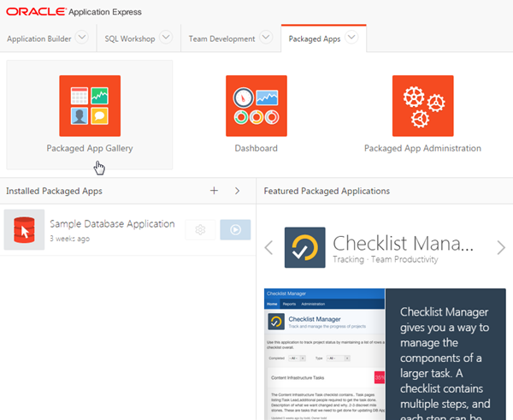Screen dimensions: 513x420
Task: Expand the SQL Workshop dropdown arrow
Action: 166,37
